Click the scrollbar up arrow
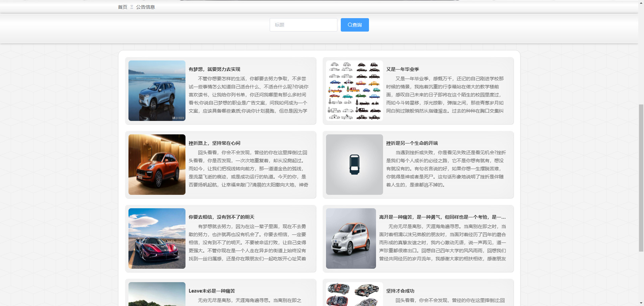 [641, 2]
